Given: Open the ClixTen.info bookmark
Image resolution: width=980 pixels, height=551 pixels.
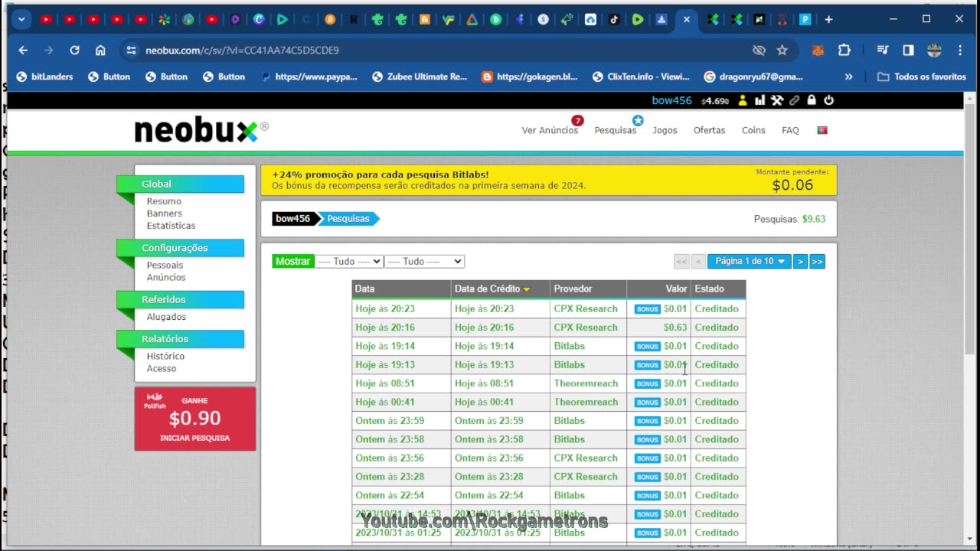Looking at the screenshot, I should tap(641, 77).
